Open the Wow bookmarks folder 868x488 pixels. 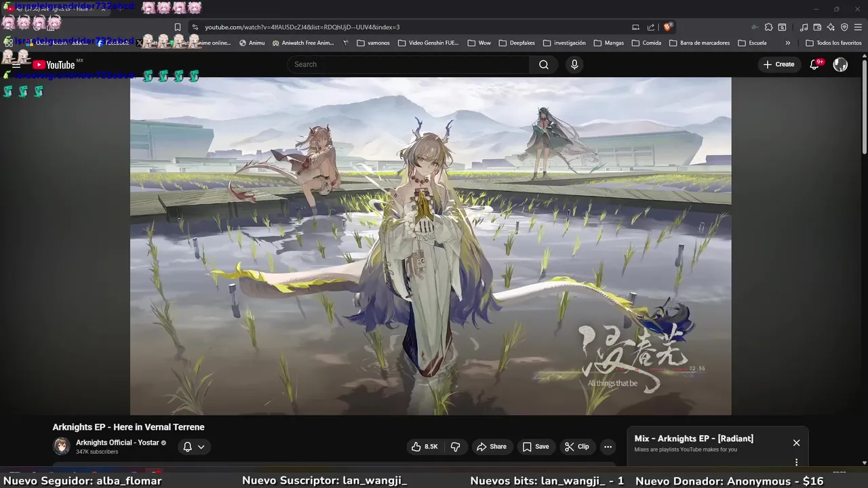[x=479, y=43]
